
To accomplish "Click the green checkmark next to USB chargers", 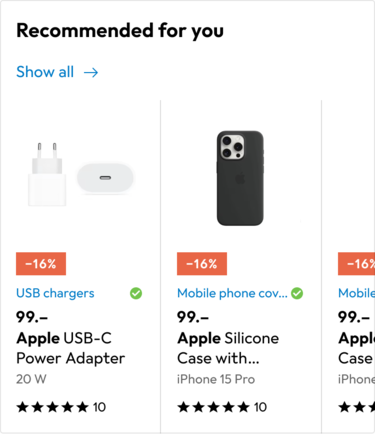I will pyautogui.click(x=136, y=293).
